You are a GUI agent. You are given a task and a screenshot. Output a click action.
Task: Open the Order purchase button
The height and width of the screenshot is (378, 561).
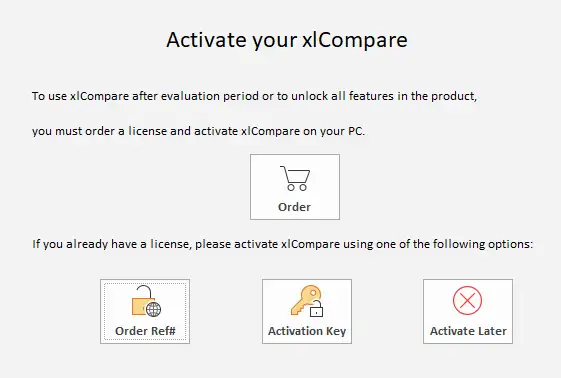pyautogui.click(x=295, y=187)
